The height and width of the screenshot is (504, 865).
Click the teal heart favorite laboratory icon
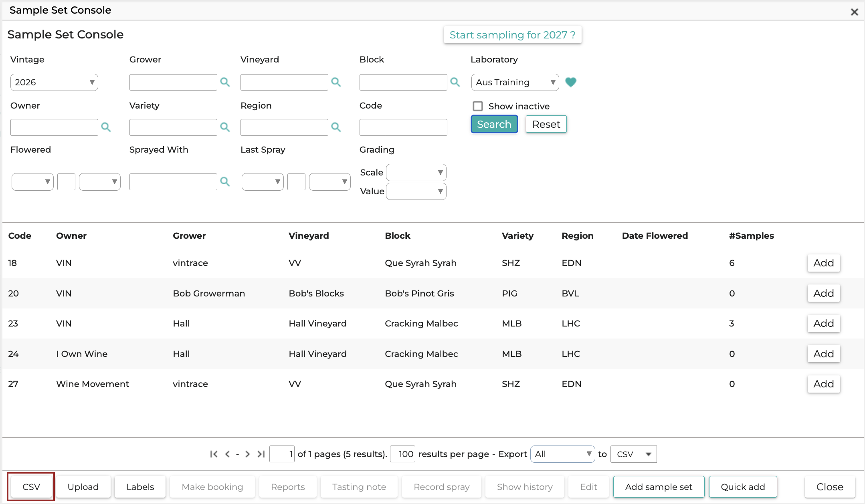pos(571,82)
